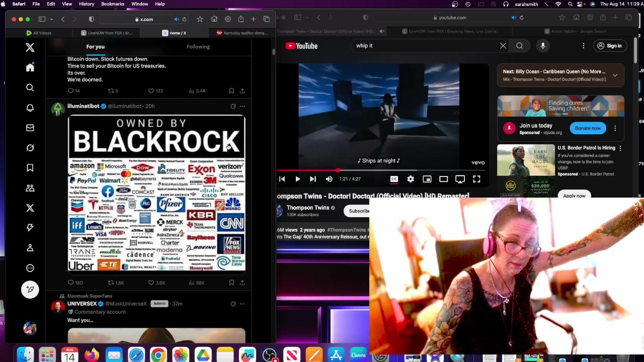Open More circle menu in X sidebar

(x=30, y=268)
